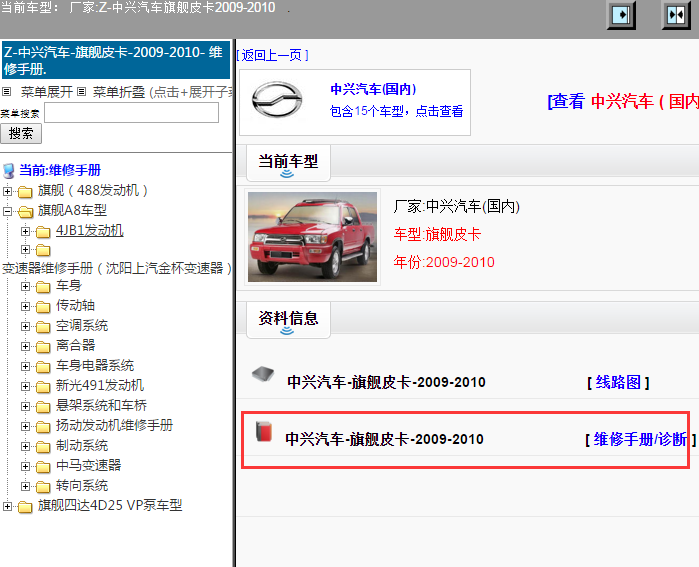Click the gray chip icon in 线路图 row
This screenshot has height=567, width=699.
click(263, 374)
